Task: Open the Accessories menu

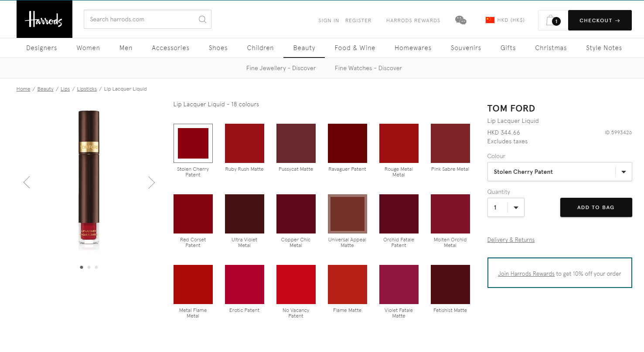Action: (170, 48)
